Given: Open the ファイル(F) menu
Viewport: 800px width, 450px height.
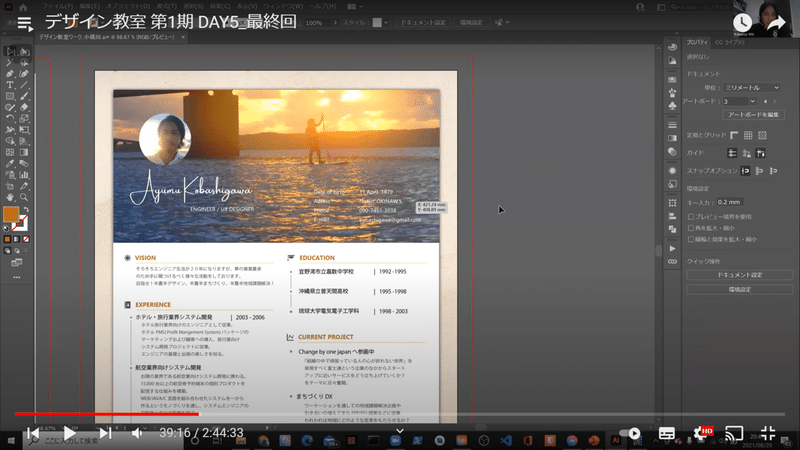Looking at the screenshot, I should coord(58,6).
